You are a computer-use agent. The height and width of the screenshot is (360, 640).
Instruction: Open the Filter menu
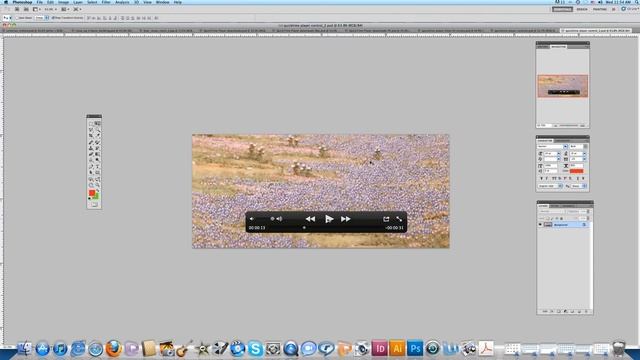[x=106, y=2]
